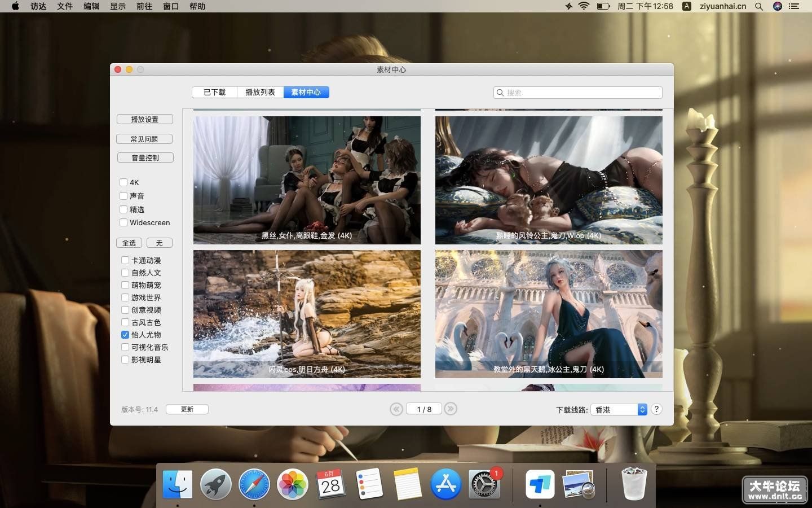Open the 帮助 menu
This screenshot has height=508, width=812.
(x=197, y=6)
